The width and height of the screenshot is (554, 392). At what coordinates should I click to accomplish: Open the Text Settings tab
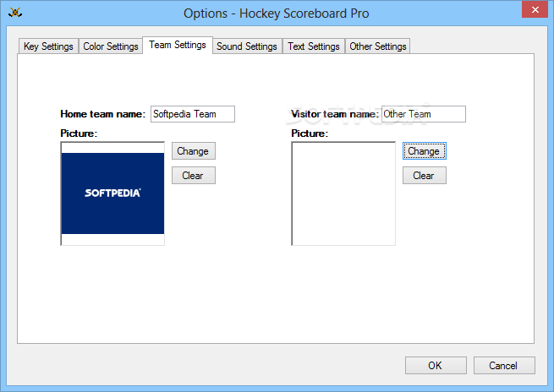click(313, 46)
